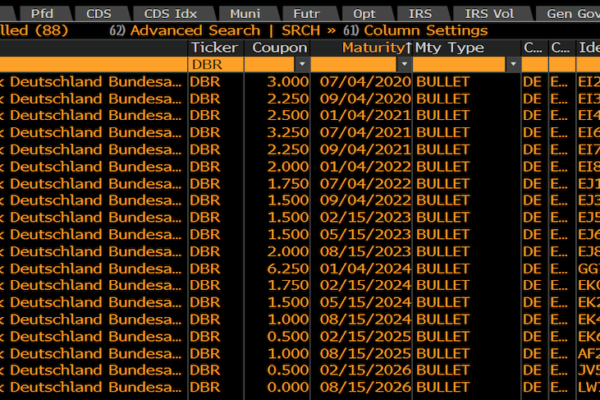The width and height of the screenshot is (600, 400).
Task: Select the 6.250 coupon bond row
Action: (x=280, y=268)
